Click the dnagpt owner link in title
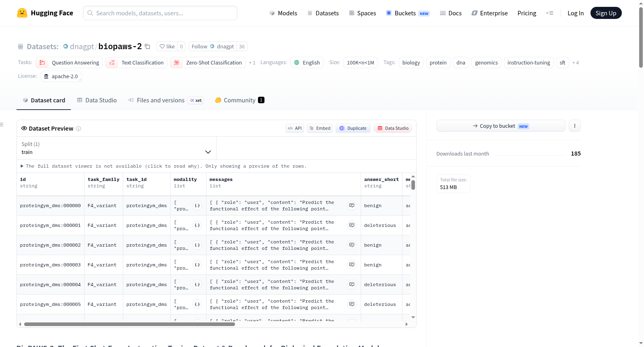644x347 pixels. click(82, 46)
